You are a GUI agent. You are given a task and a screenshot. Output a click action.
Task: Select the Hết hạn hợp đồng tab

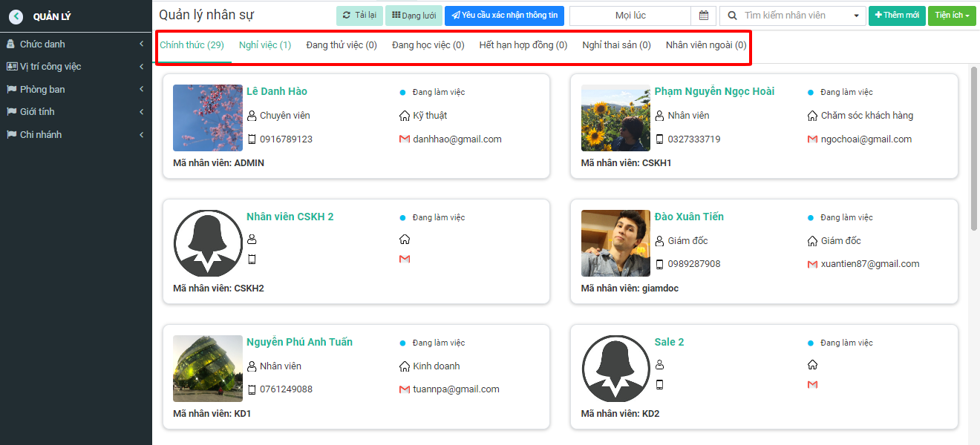[x=523, y=45]
